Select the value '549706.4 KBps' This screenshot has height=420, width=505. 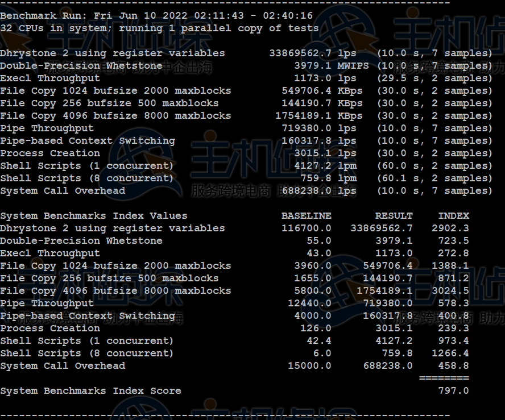tap(322, 91)
